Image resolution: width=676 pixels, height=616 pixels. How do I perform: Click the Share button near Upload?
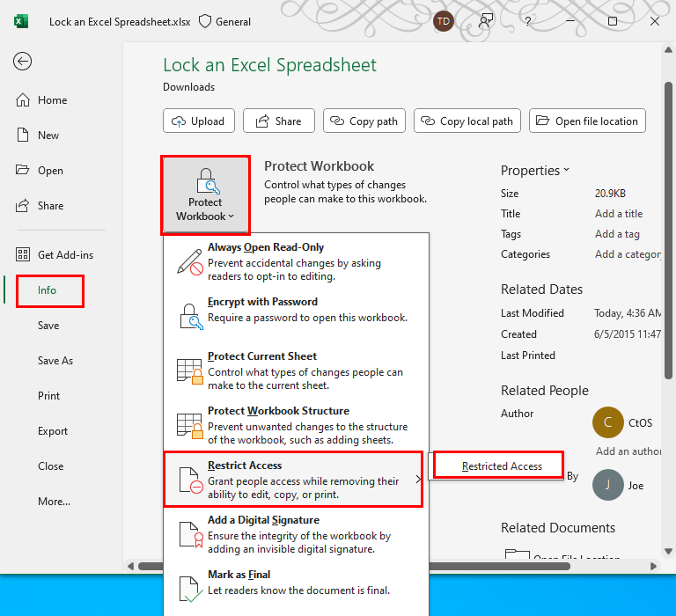point(279,121)
